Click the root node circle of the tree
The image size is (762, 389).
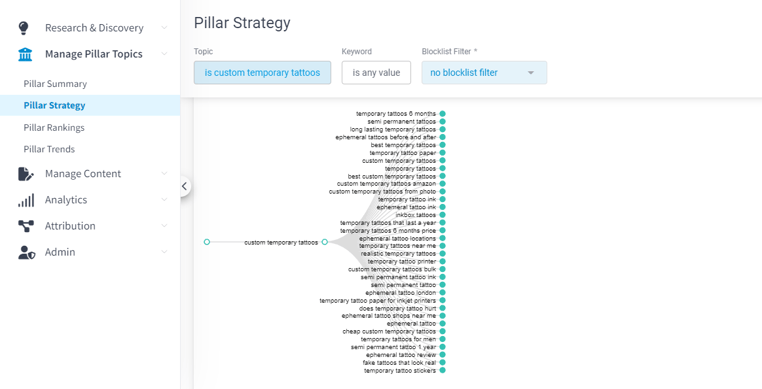(x=207, y=242)
